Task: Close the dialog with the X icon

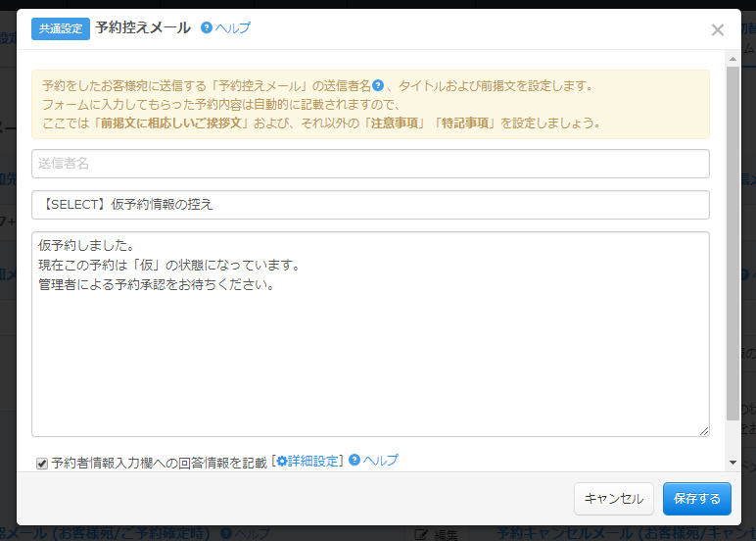Action: click(718, 29)
